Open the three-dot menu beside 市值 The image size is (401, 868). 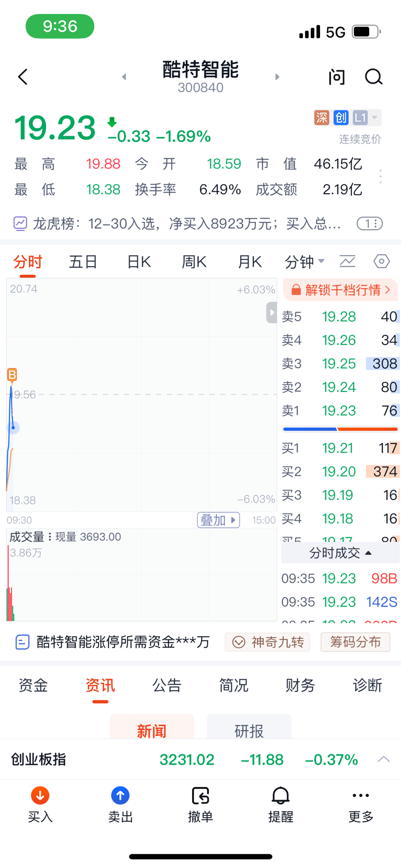click(x=381, y=176)
